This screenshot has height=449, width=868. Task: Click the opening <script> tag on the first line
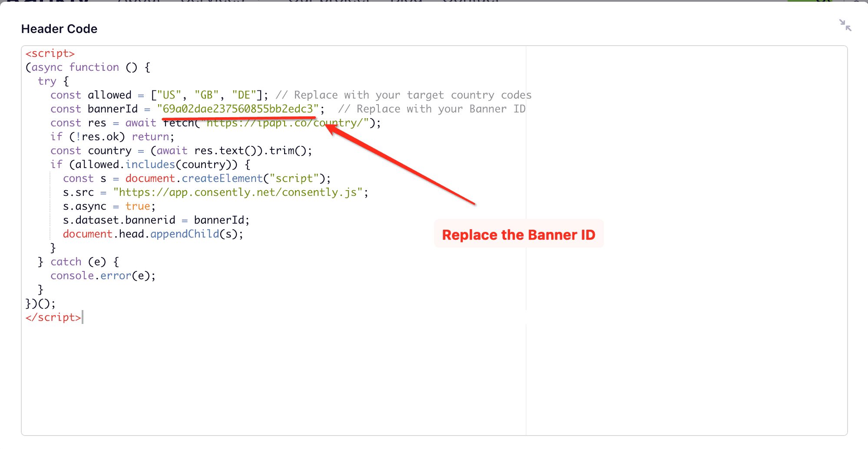click(50, 53)
